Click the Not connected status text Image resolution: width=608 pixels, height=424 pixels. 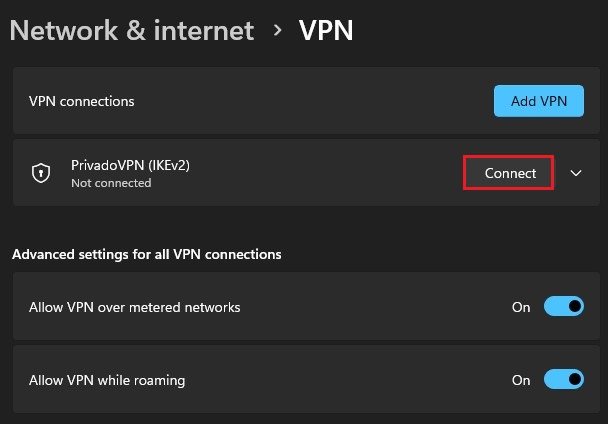111,183
